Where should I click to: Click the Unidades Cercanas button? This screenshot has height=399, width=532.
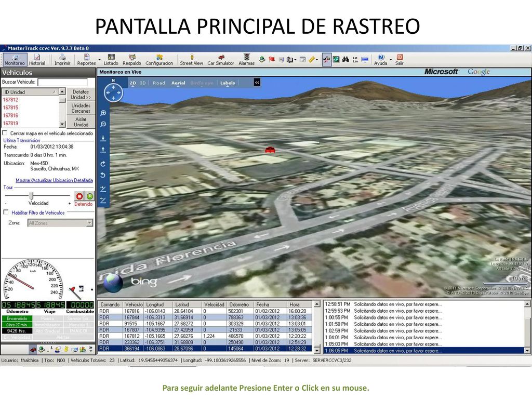(x=81, y=108)
